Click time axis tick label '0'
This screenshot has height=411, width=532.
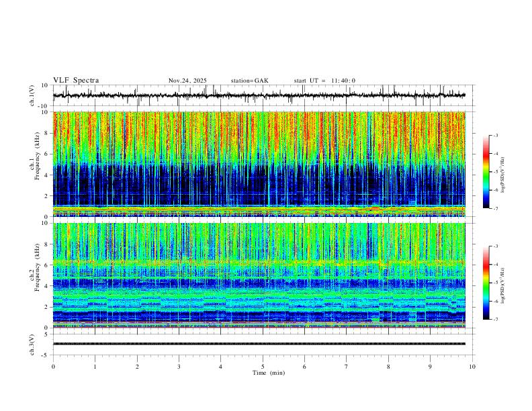click(53, 367)
